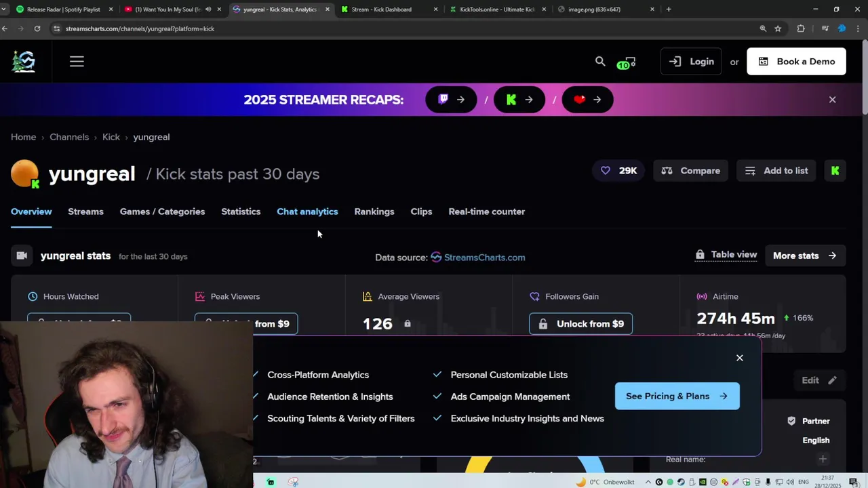Go to the Statistics tab

coord(241,211)
